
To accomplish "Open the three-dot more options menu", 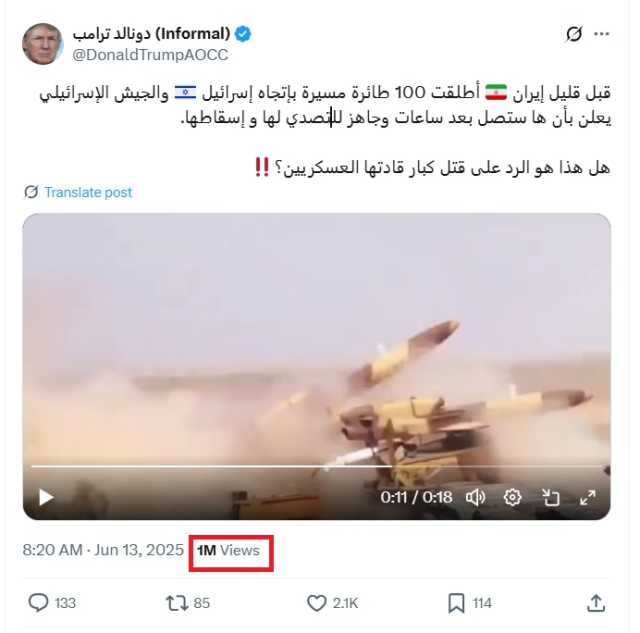I will tap(602, 34).
